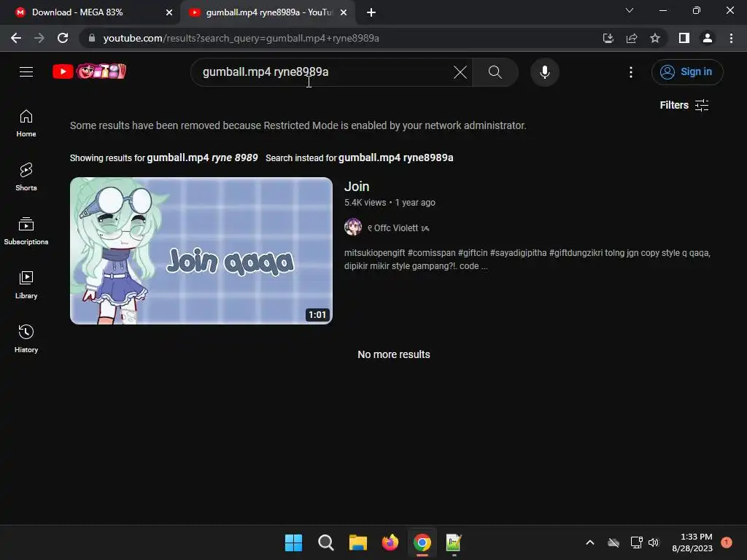Bookmark this page with star icon
The height and width of the screenshot is (560, 747).
click(x=655, y=38)
